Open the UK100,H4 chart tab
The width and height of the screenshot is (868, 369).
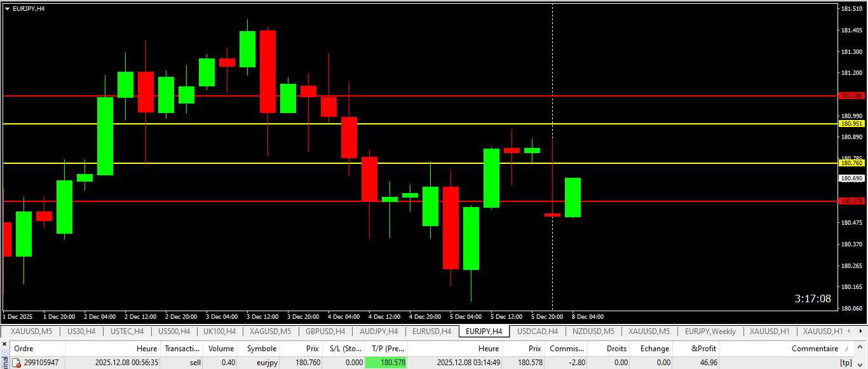pos(219,332)
